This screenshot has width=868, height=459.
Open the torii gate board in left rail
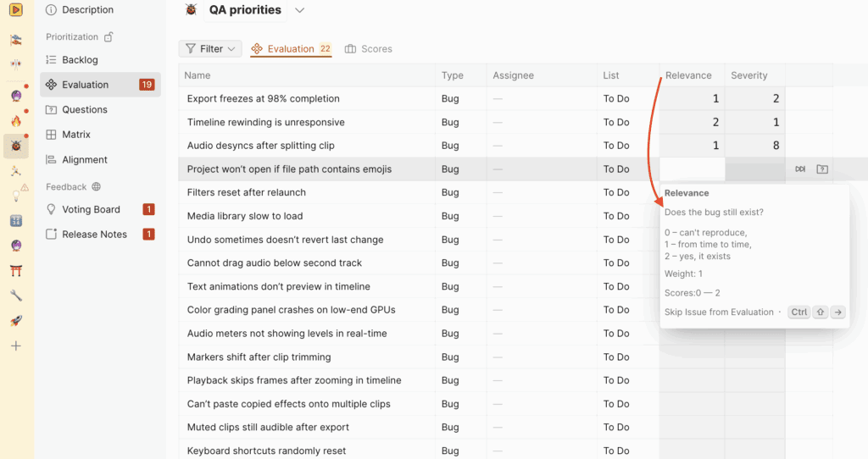coord(15,271)
